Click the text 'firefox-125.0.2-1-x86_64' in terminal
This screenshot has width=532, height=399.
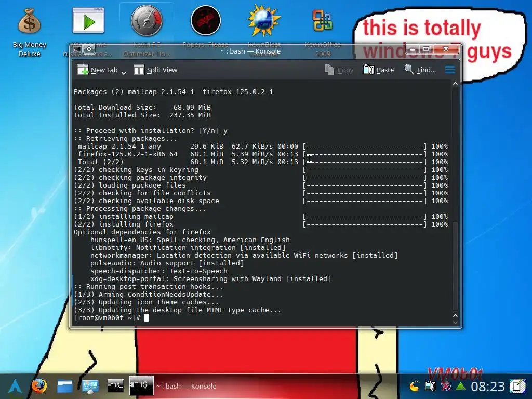coord(128,154)
